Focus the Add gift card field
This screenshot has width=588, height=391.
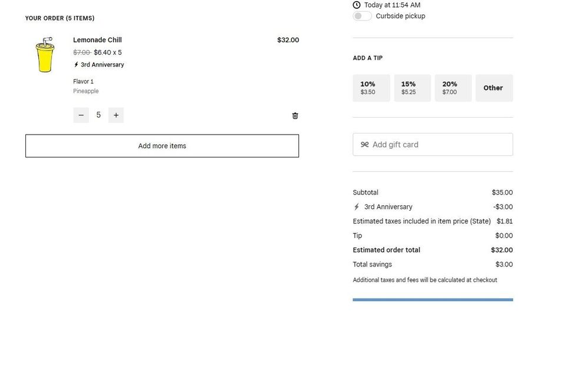pos(438,145)
